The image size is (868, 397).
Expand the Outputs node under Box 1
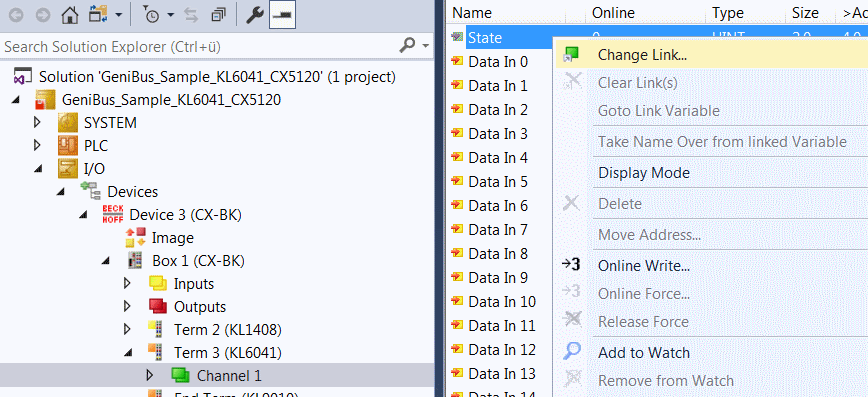(127, 306)
